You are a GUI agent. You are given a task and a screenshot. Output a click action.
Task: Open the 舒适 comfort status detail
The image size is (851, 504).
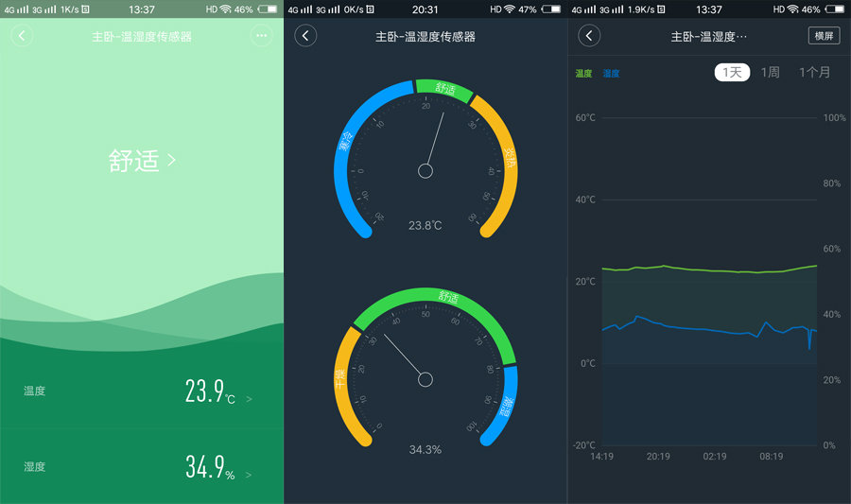pyautogui.click(x=142, y=161)
